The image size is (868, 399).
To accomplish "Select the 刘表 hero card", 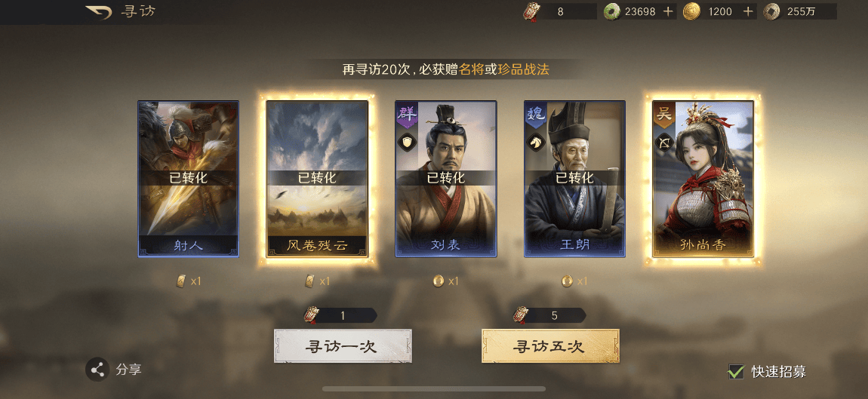I will (x=445, y=179).
